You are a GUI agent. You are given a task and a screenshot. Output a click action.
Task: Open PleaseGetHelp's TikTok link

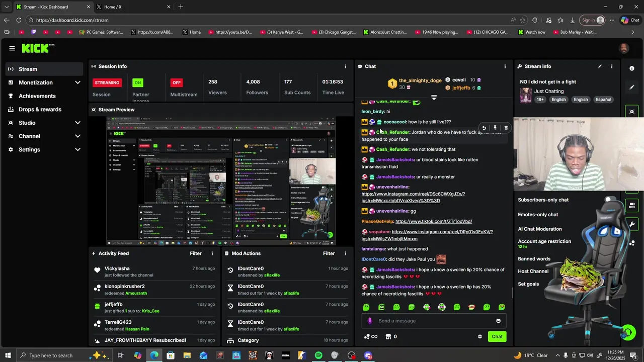(x=434, y=221)
